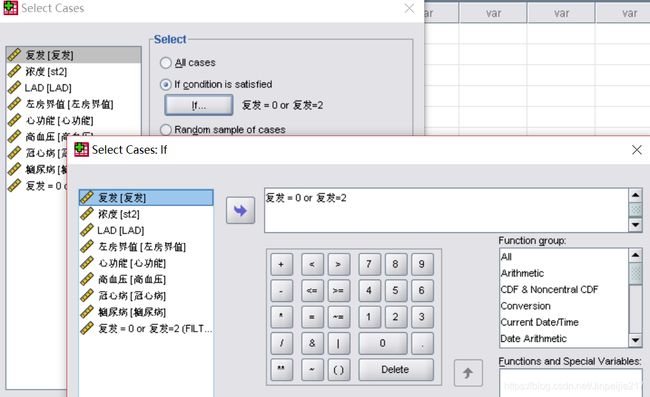Screen dimensions: 650x397
Task: Select 复发 [复发] in Select Cases list
Action: click(74, 55)
